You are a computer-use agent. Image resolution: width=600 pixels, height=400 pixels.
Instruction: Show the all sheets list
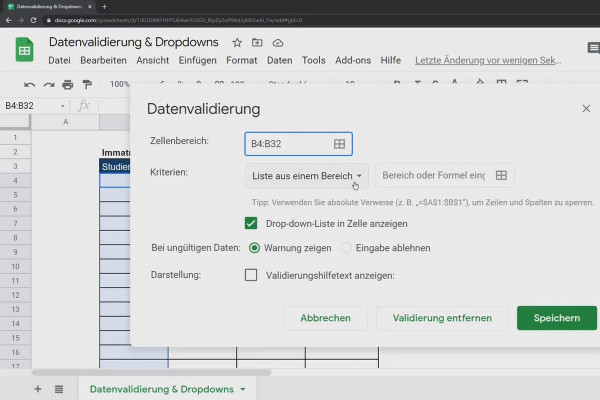tap(59, 389)
